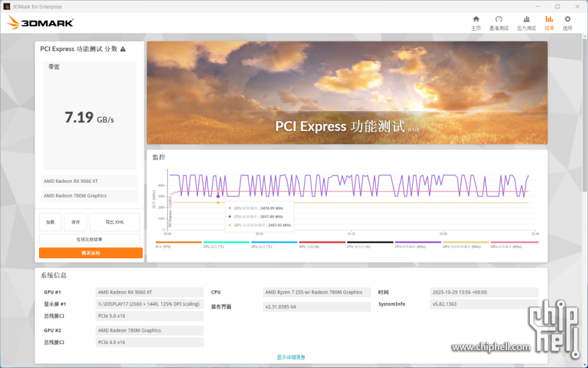Click the 3DMark logo in the header
The height and width of the screenshot is (368, 588).
pos(40,23)
